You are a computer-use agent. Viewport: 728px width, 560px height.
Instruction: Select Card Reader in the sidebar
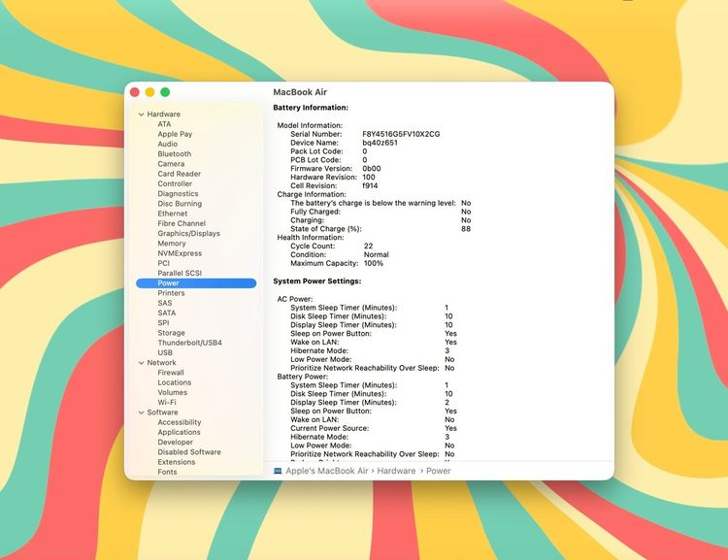point(179,174)
